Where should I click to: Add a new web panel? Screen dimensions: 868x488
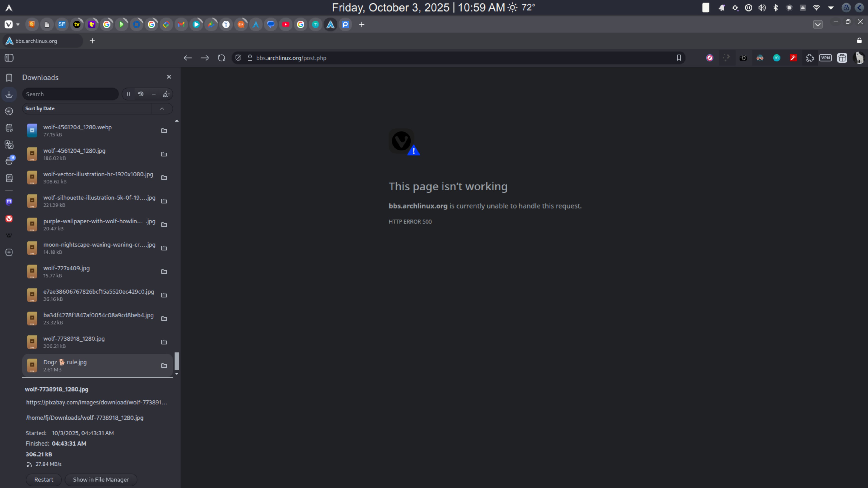[x=9, y=252]
